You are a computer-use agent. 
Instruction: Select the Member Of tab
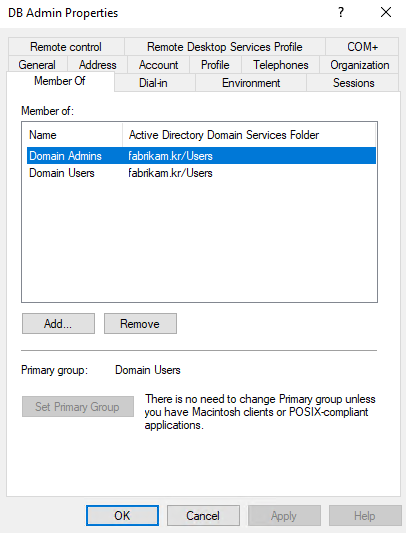pos(60,81)
